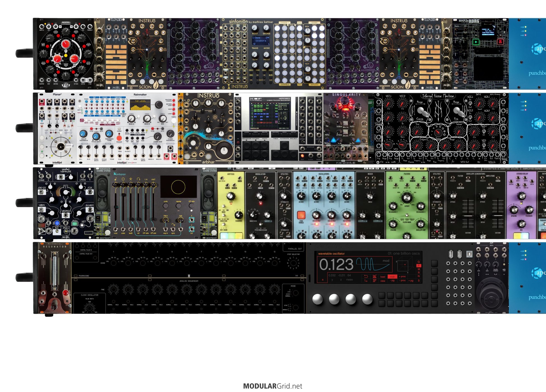This screenshot has width=546, height=392.
Task: Select the 'N' page tab on wavetable screen
Action: pos(419,276)
